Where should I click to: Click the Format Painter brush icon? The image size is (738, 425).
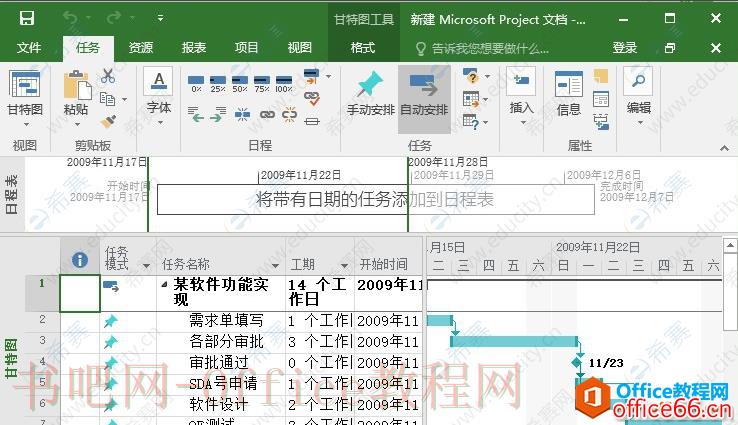pyautogui.click(x=108, y=121)
